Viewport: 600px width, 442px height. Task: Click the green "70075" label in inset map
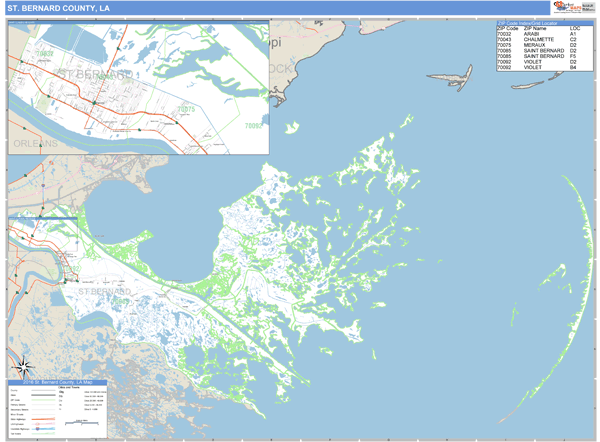186,109
